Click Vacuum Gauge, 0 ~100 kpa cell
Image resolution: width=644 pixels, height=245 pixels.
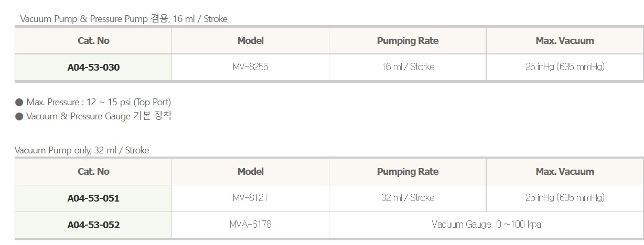[486, 225]
